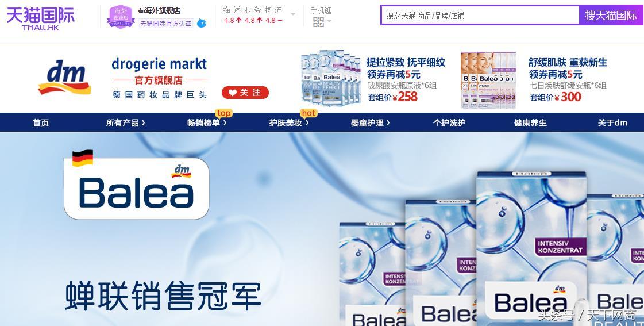Select the 护肤美妆 hot menu item
The image size is (644, 326).
click(x=289, y=122)
